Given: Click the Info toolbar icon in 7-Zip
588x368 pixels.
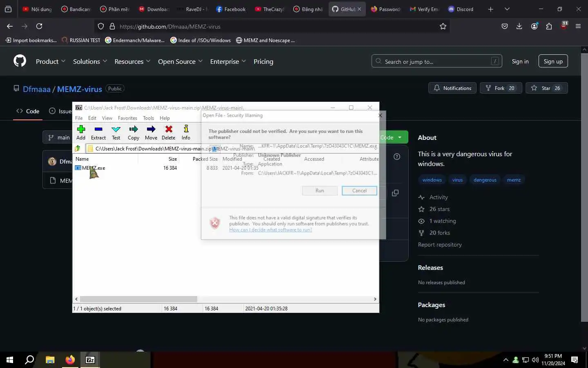Looking at the screenshot, I should pos(186,129).
